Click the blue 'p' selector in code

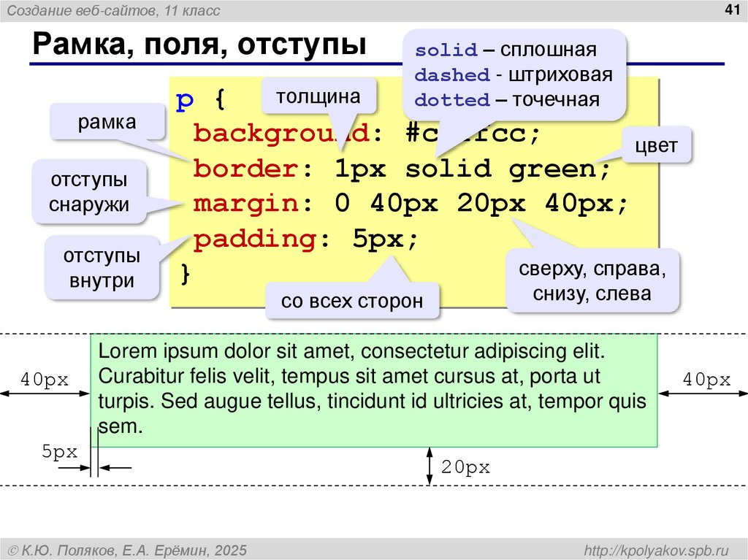(185, 101)
